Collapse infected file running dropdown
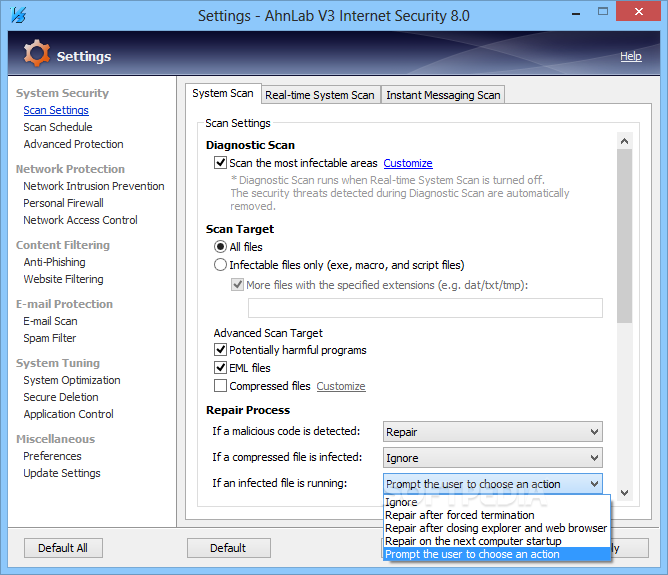The image size is (668, 575). click(492, 484)
